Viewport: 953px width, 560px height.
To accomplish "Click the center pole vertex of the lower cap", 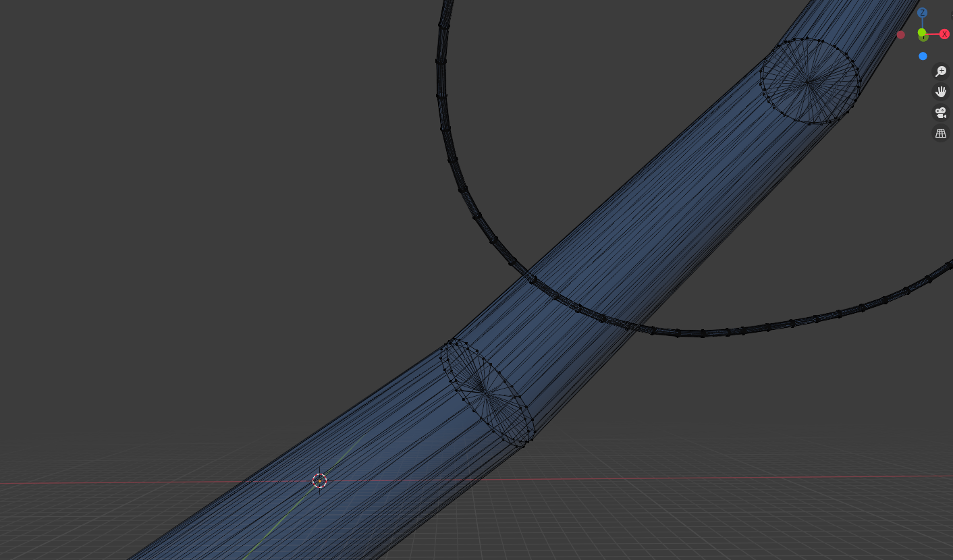I will pyautogui.click(x=485, y=393).
